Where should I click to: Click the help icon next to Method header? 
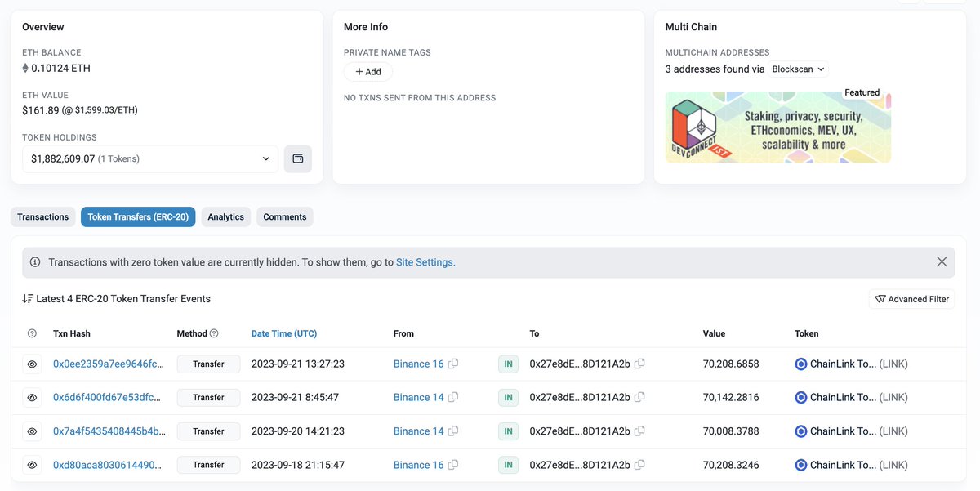pyautogui.click(x=212, y=333)
